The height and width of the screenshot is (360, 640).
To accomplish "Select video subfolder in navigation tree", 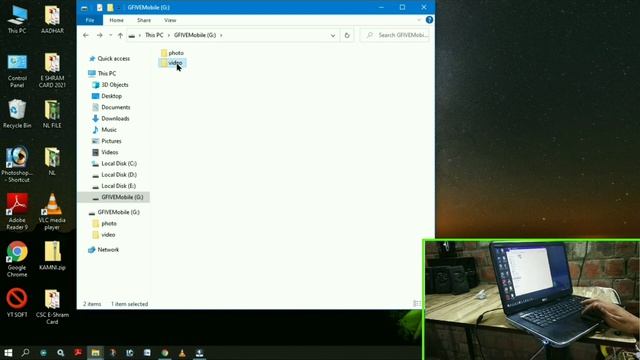I will (x=104, y=235).
